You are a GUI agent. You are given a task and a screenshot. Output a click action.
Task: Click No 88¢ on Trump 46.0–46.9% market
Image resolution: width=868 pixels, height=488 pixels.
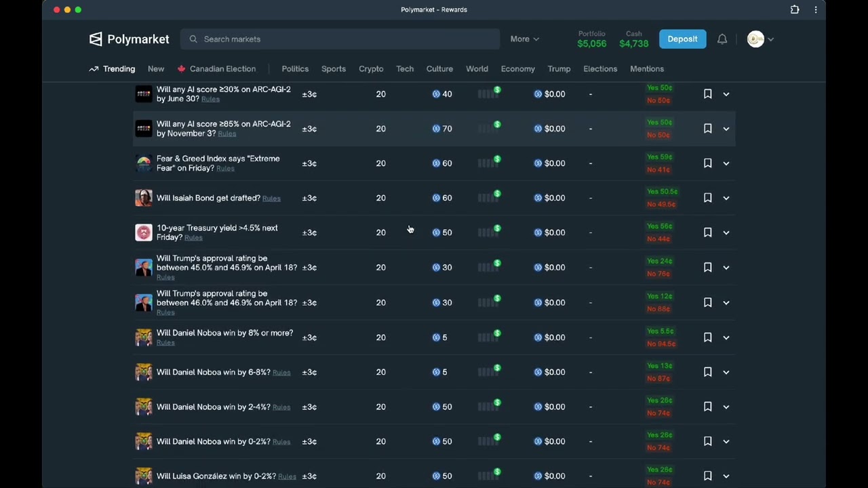click(x=658, y=309)
